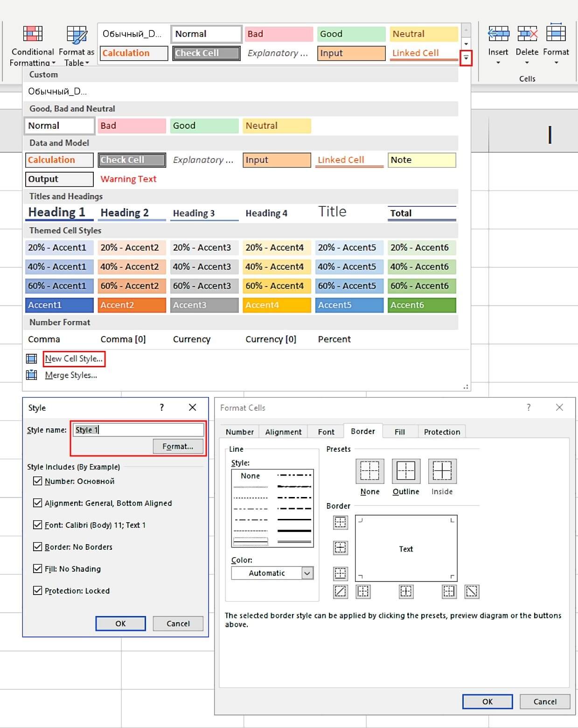Uncheck Border: No Borders checkbox

point(38,546)
